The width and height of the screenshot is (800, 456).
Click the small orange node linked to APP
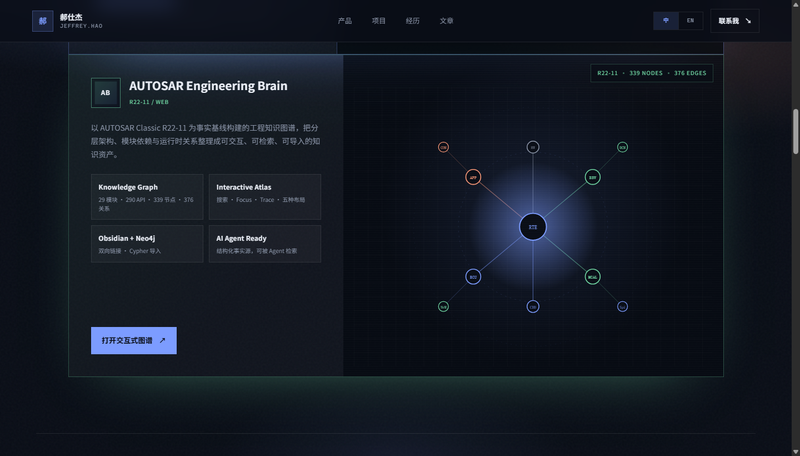(443, 147)
